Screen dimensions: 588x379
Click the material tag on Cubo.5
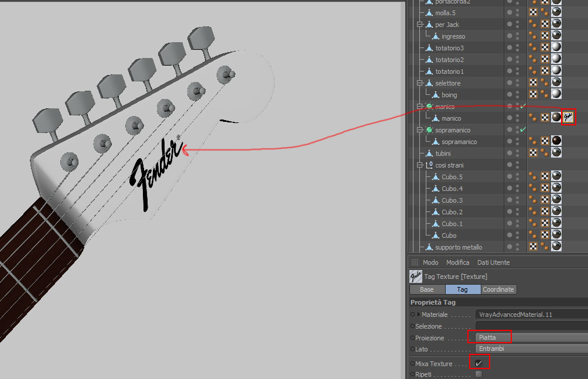[556, 176]
